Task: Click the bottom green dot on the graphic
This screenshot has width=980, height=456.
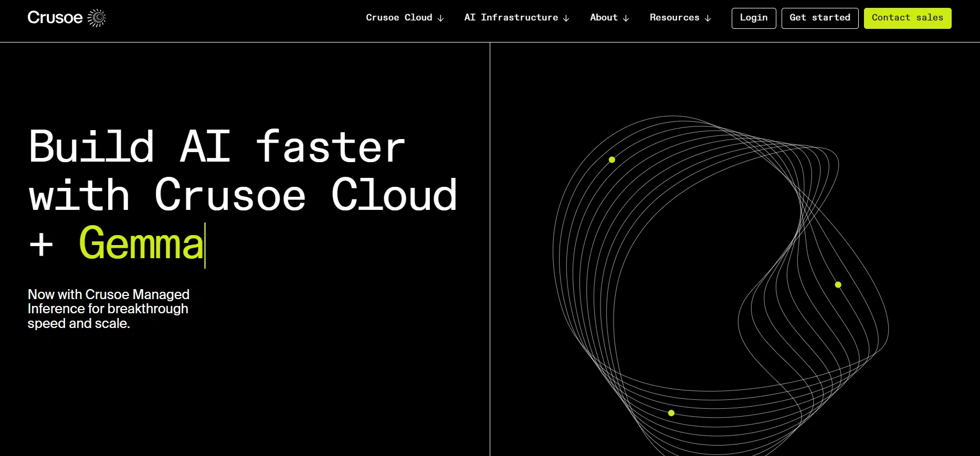Action: 671,413
